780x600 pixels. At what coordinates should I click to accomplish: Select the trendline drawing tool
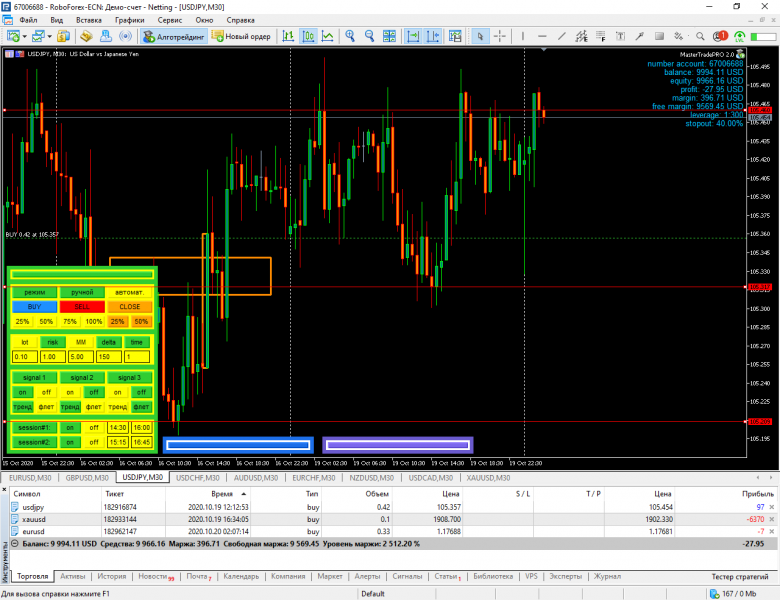(562, 36)
